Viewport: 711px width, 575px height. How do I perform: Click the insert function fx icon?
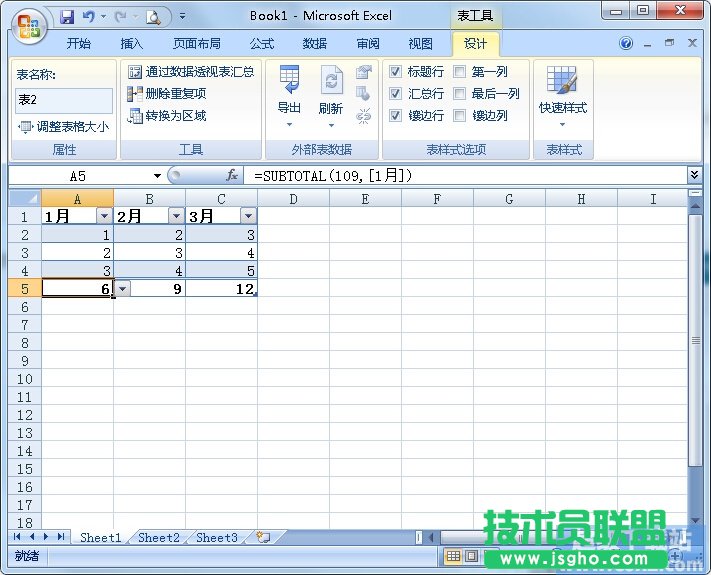point(232,175)
